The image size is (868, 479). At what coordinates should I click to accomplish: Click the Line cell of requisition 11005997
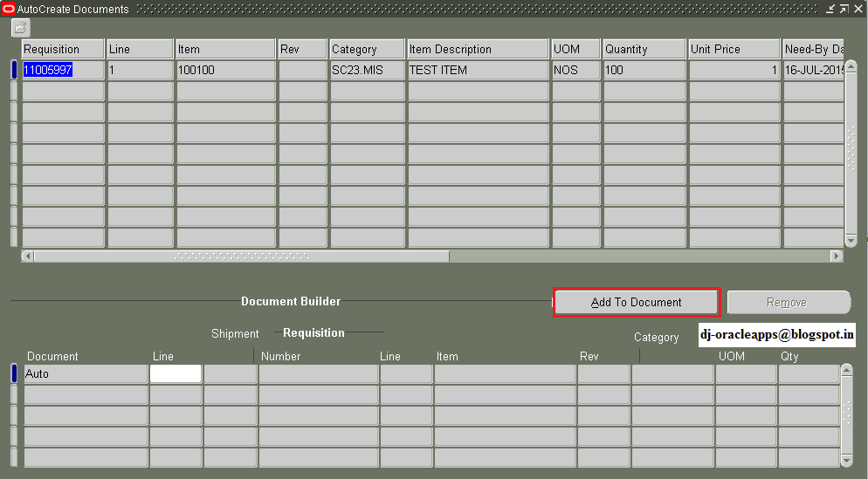(140, 70)
